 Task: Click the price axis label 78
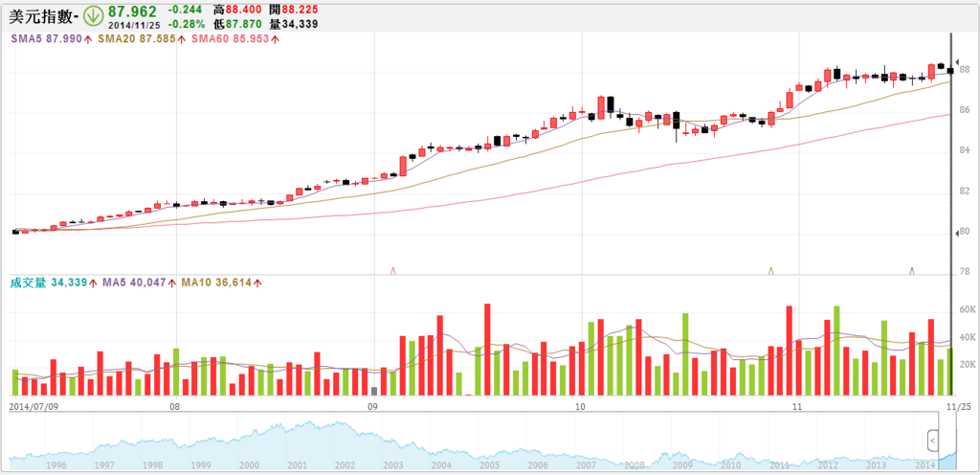coord(967,273)
